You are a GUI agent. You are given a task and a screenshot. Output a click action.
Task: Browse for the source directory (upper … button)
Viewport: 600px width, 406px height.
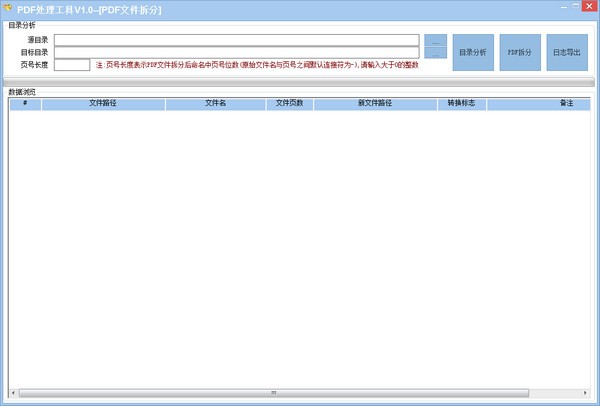pyautogui.click(x=435, y=40)
